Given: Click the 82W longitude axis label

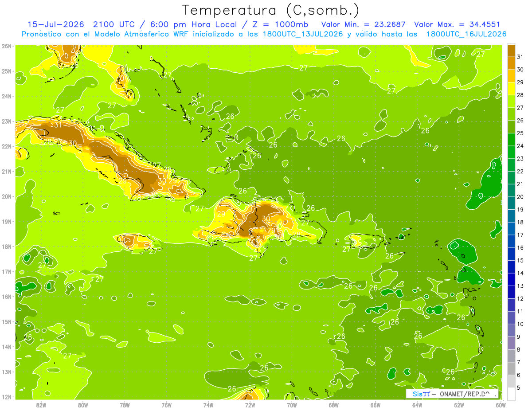Looking at the screenshot, I should [x=41, y=405].
